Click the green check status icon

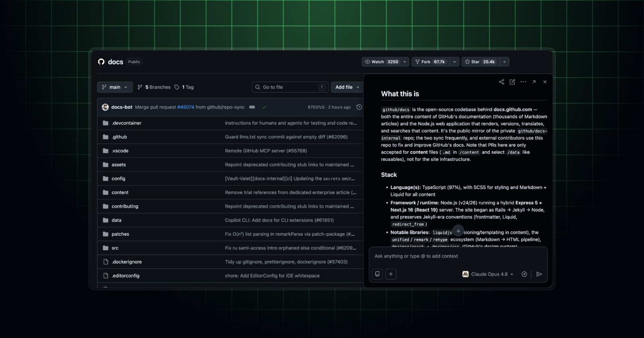coord(264,107)
